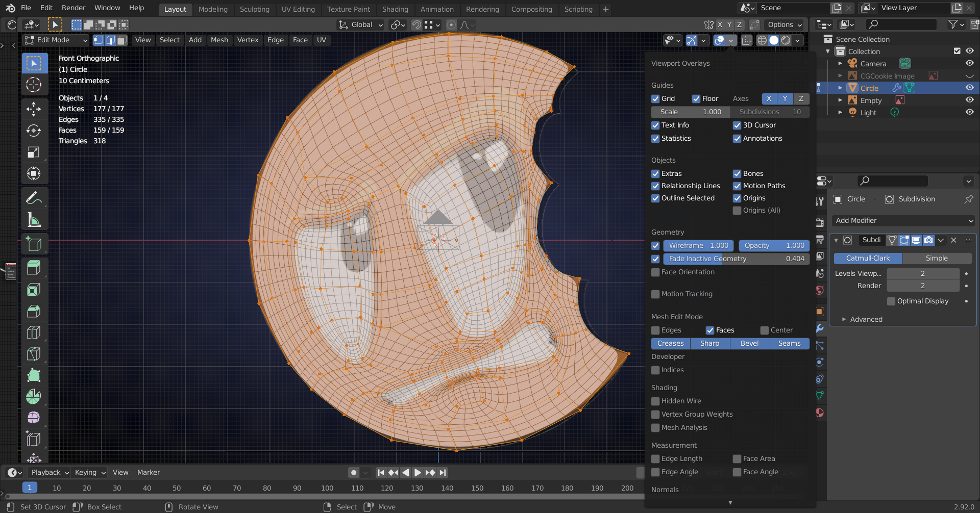This screenshot has width=980, height=513.
Task: Expand the Advanced subdivision section
Action: tap(866, 319)
